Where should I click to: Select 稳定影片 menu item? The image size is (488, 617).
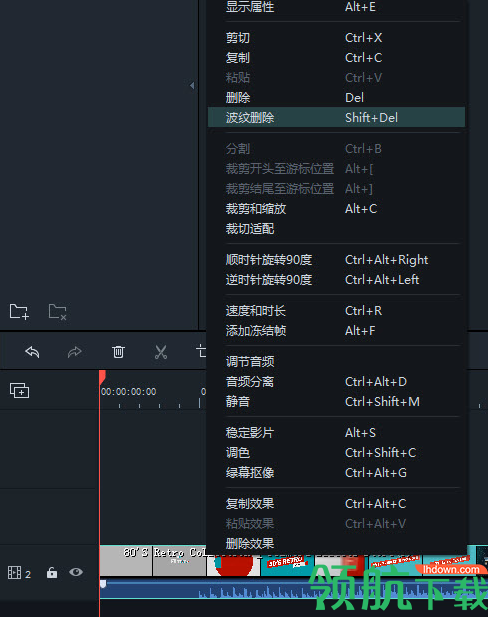pyautogui.click(x=336, y=433)
